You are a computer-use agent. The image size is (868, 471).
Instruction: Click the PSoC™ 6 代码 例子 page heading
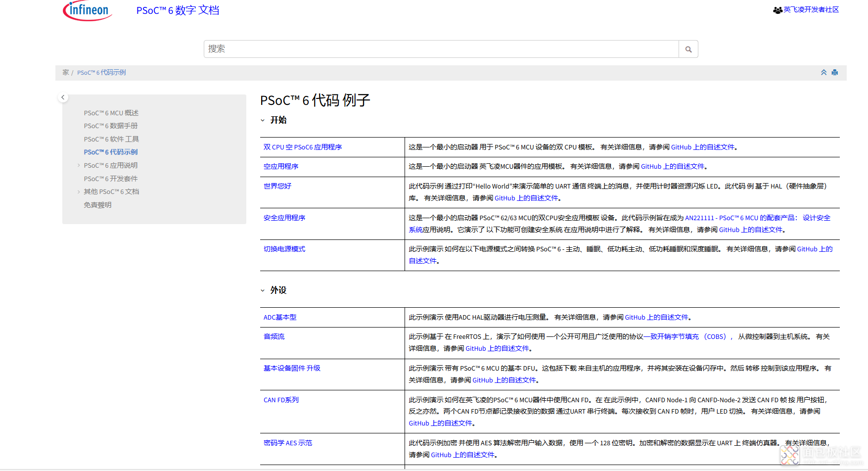pos(315,100)
